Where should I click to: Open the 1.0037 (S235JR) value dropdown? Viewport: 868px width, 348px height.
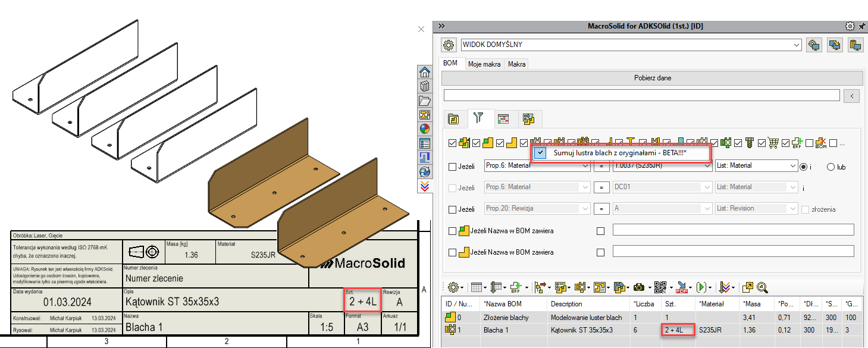click(x=662, y=166)
